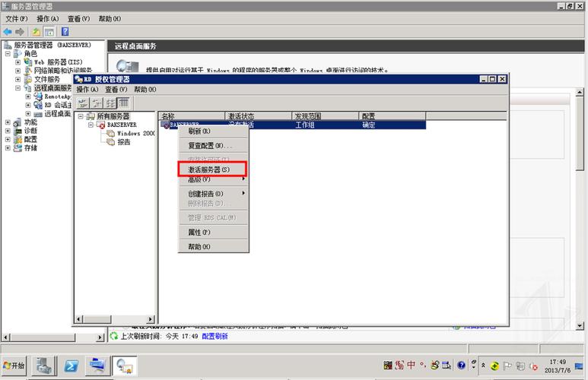Click the 诊断 diagnostics icon in the tree
Image resolution: width=588 pixels, height=380 pixels.
click(x=17, y=131)
